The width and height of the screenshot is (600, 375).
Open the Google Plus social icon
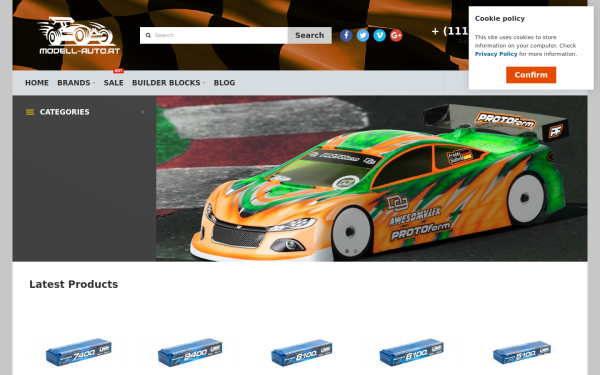pos(396,35)
